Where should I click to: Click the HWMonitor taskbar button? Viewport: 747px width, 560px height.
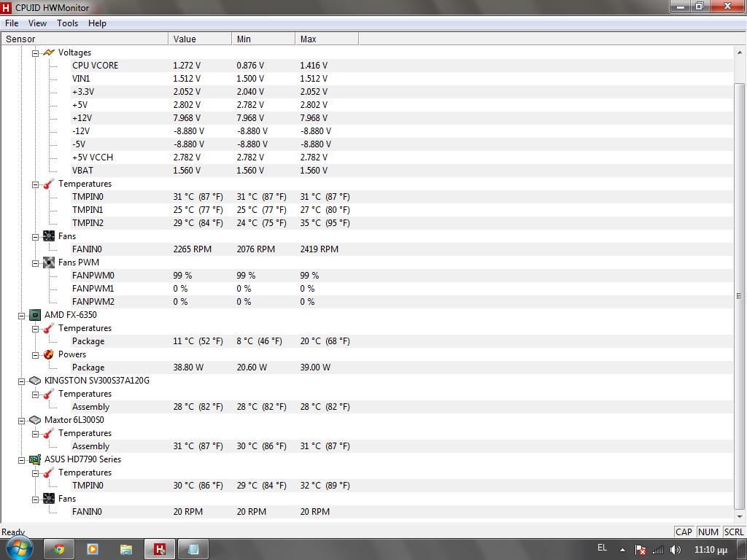click(160, 549)
